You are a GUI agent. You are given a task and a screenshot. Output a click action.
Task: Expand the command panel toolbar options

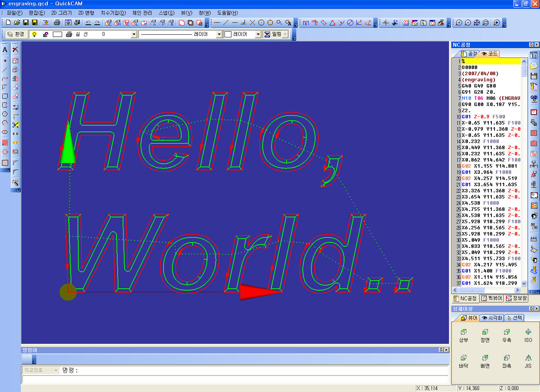click(34, 360)
